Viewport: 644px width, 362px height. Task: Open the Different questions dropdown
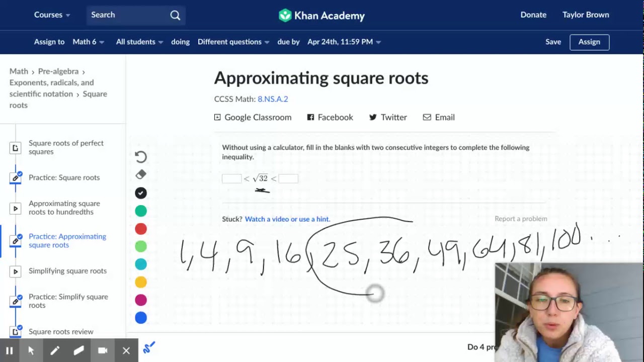[x=233, y=42]
